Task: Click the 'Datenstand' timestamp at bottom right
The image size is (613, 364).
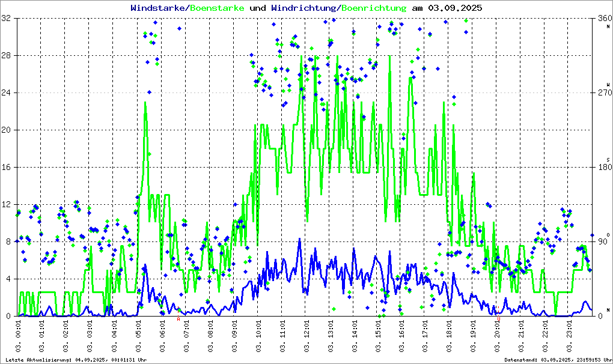Action: (x=557, y=360)
